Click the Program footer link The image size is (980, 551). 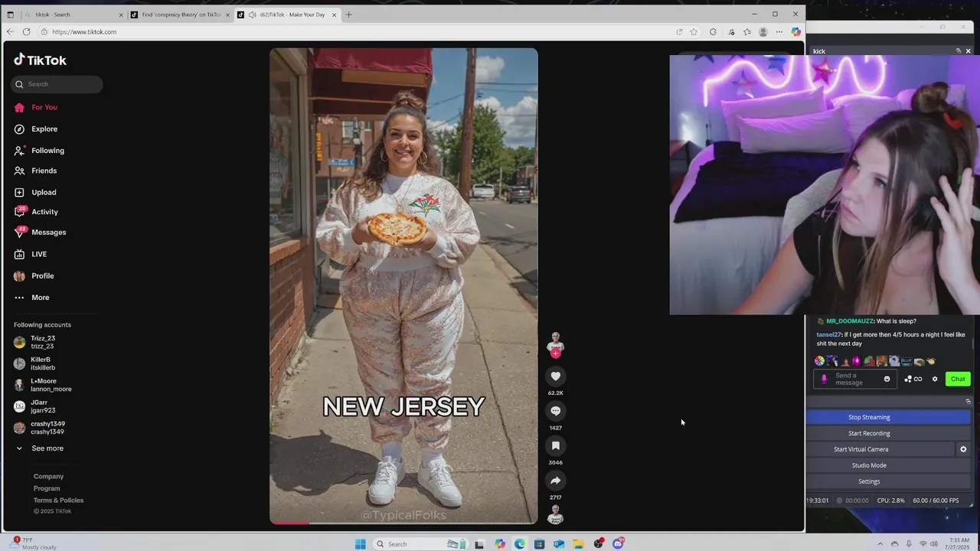click(x=47, y=488)
